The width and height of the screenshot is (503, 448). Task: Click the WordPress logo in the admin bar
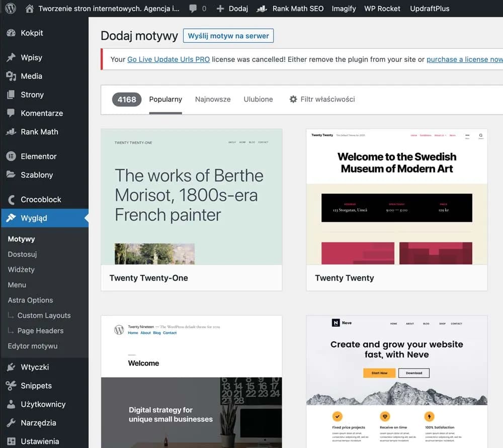11,9
